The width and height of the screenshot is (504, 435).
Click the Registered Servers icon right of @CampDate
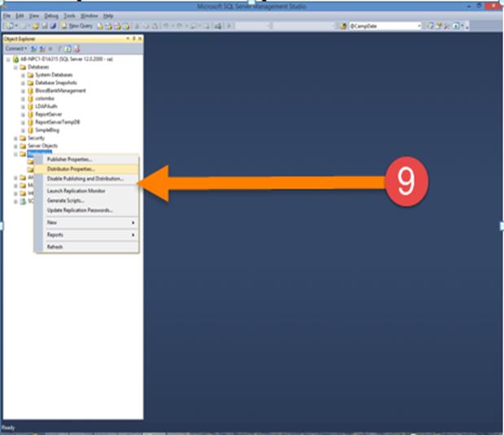coord(430,26)
